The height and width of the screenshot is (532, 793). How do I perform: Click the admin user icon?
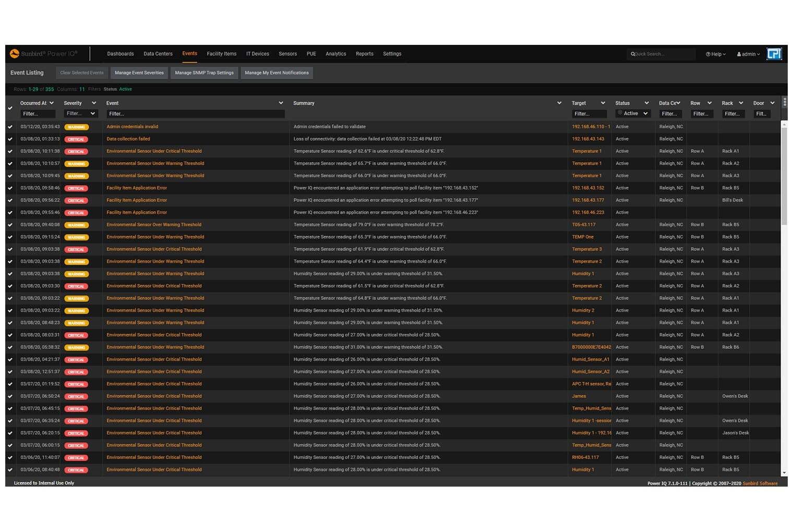739,54
